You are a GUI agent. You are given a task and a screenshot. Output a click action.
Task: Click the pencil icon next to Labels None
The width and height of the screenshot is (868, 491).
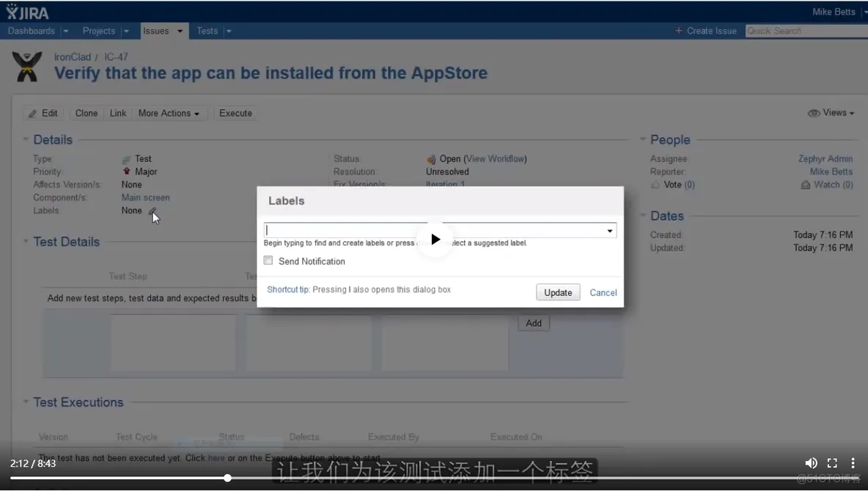point(152,210)
